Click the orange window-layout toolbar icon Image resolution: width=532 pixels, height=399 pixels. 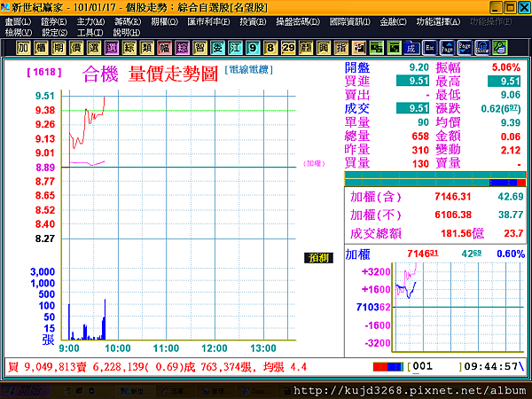click(x=358, y=48)
